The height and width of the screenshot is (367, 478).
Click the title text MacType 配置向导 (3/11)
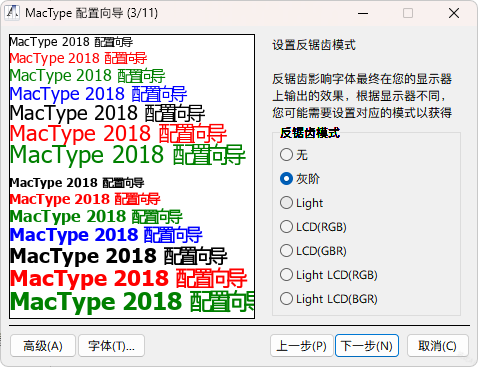92,13
